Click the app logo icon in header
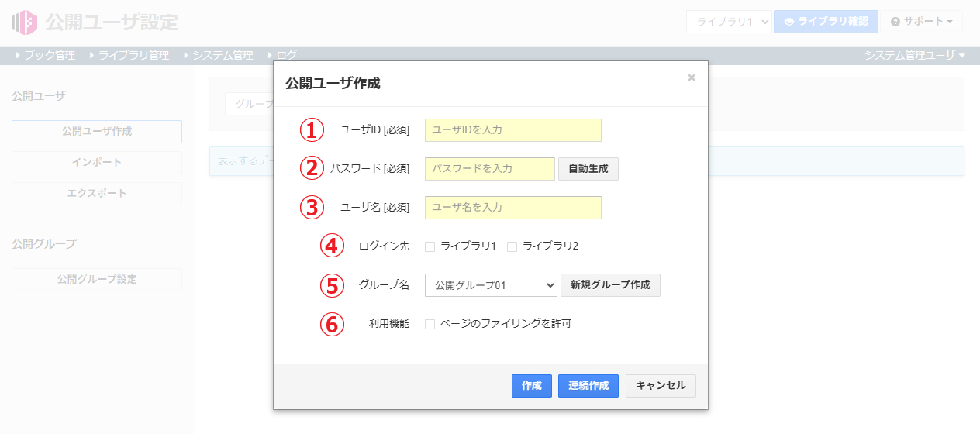 [24, 22]
